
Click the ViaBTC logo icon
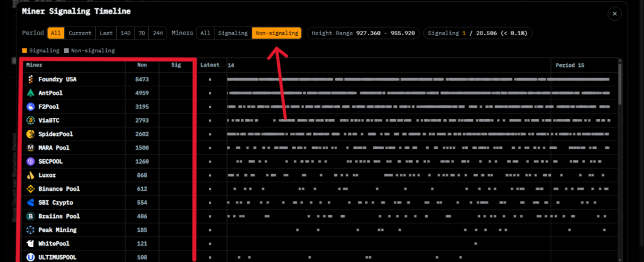tap(30, 120)
